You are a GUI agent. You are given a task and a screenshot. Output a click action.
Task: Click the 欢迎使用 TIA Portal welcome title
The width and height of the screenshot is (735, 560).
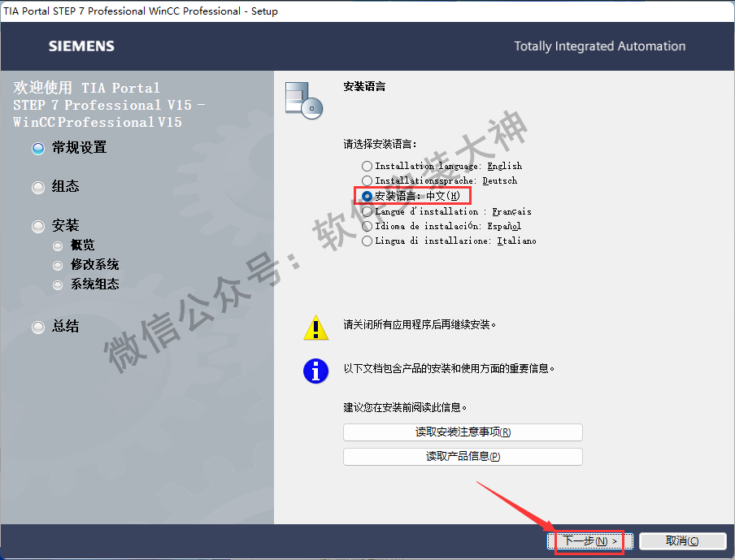(x=109, y=105)
